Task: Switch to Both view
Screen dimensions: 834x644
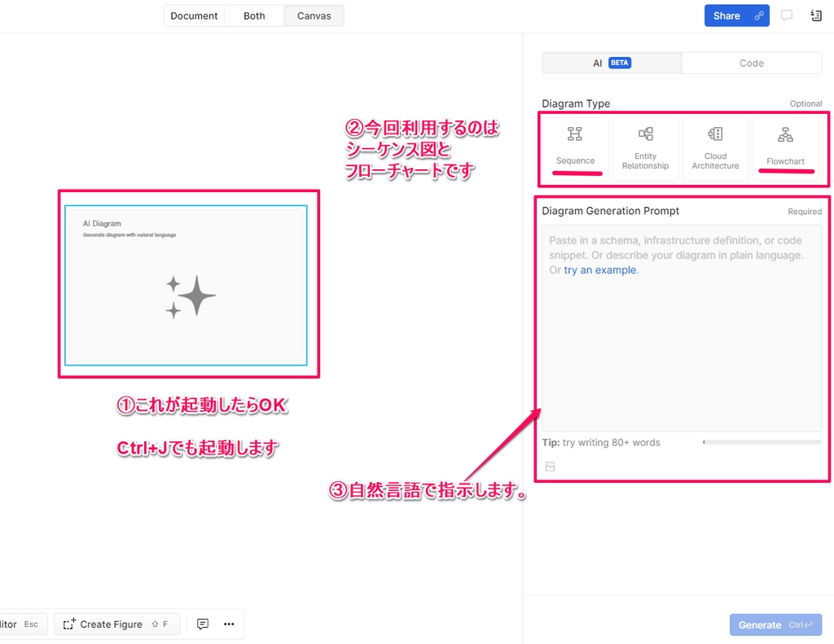Action: [254, 15]
